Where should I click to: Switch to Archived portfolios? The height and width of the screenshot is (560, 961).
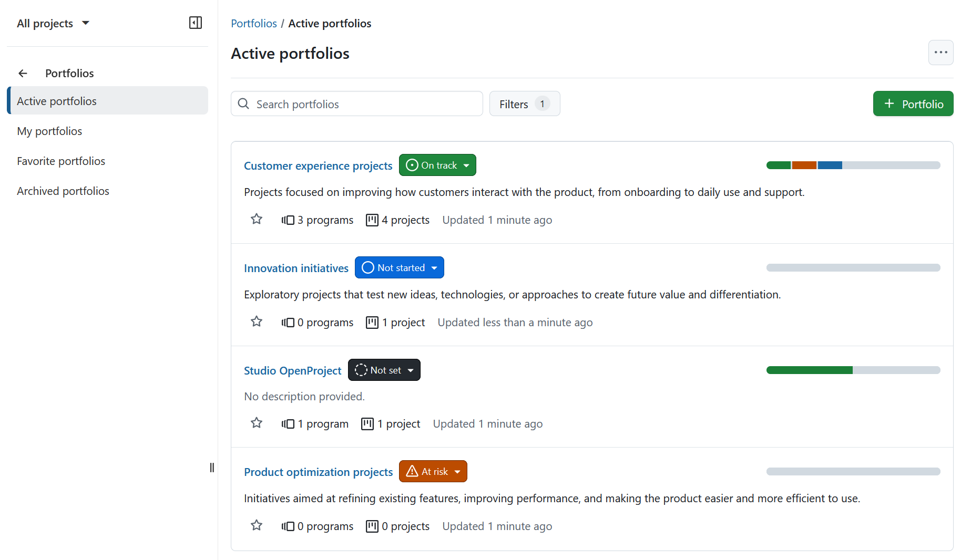click(x=63, y=191)
